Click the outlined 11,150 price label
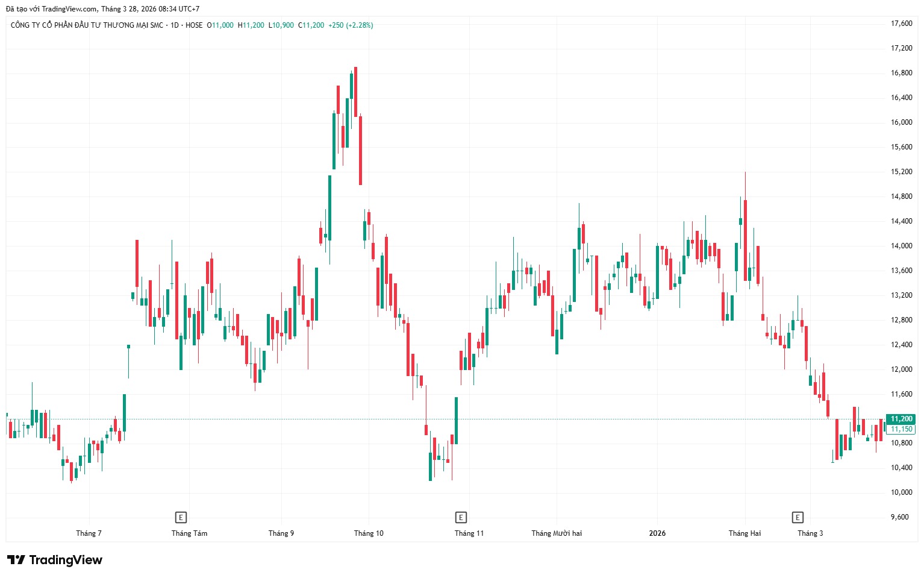Screen dimensions: 924x578 coord(901,429)
